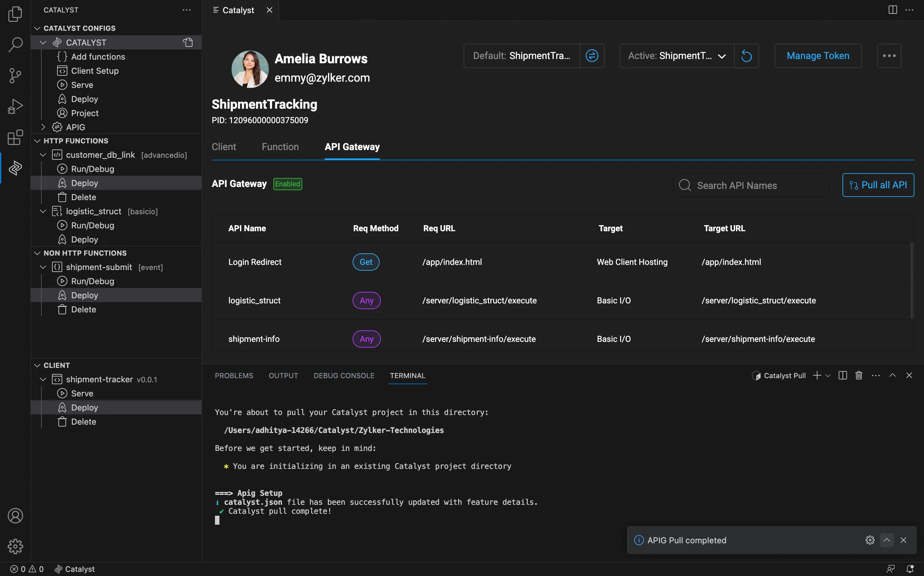
Task: Click the API table vertical scrollbar
Action: point(912,280)
